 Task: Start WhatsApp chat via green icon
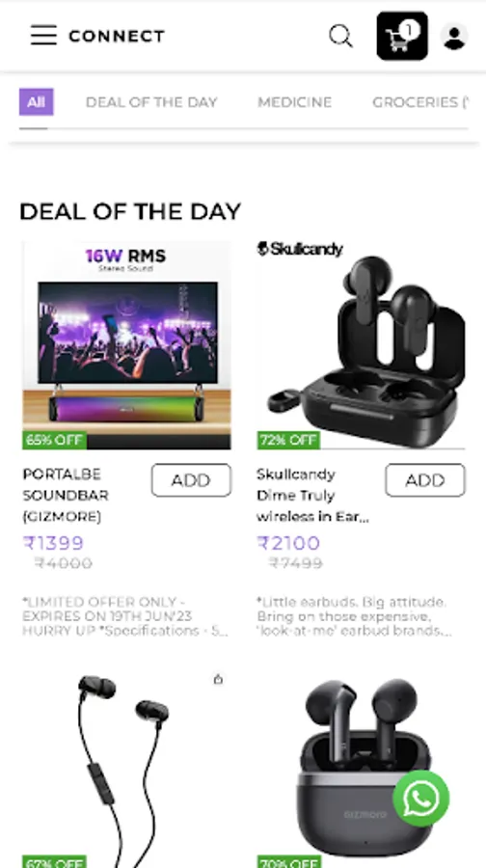(x=420, y=799)
